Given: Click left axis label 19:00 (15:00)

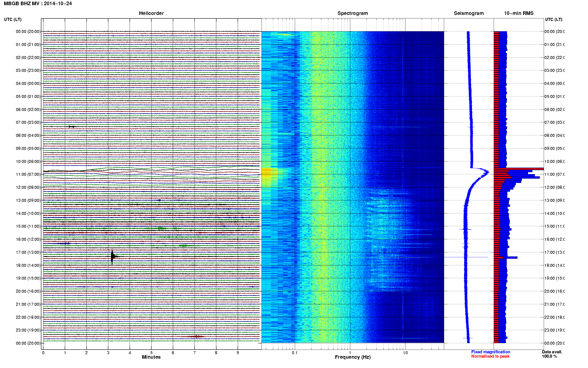Looking at the screenshot, I should click(28, 278).
